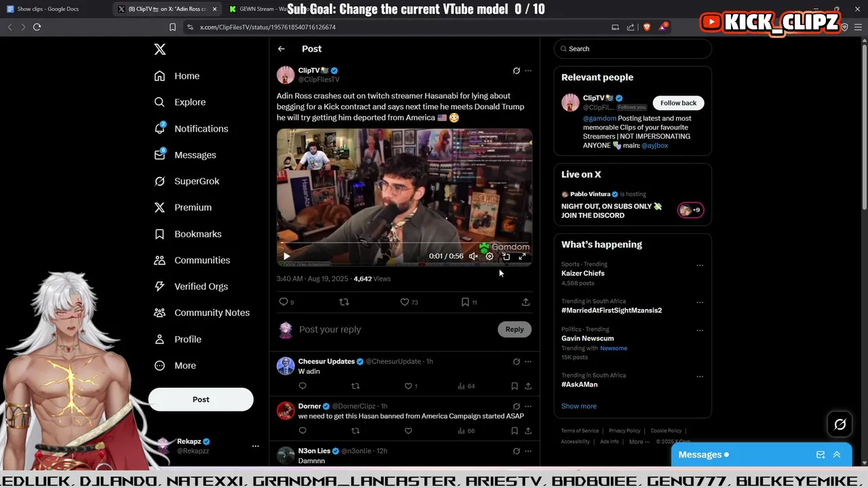Like the Dorner reply
The width and height of the screenshot is (868, 488).
click(x=408, y=430)
